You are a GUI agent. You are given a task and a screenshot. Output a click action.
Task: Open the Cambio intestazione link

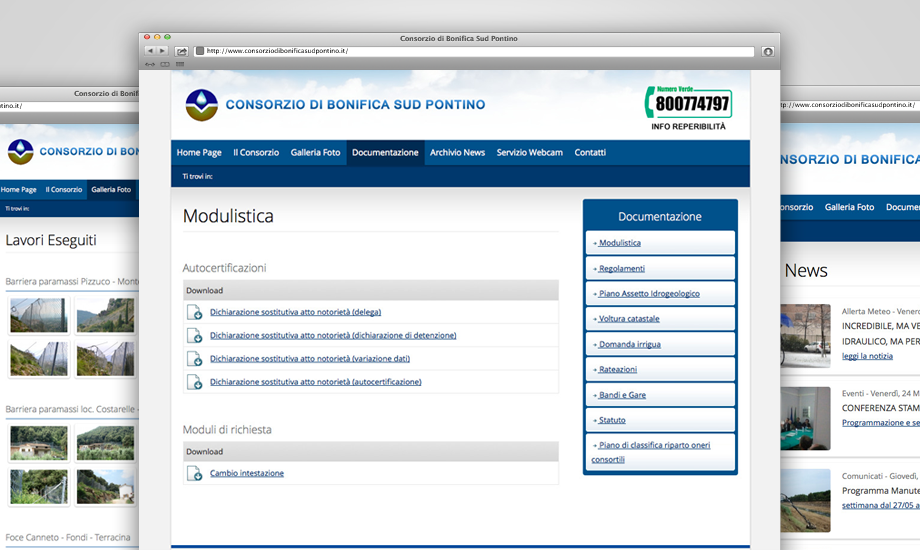point(246,473)
